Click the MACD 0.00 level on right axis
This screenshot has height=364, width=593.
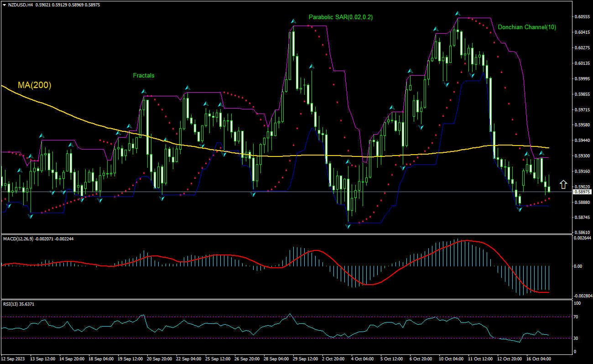(577, 266)
